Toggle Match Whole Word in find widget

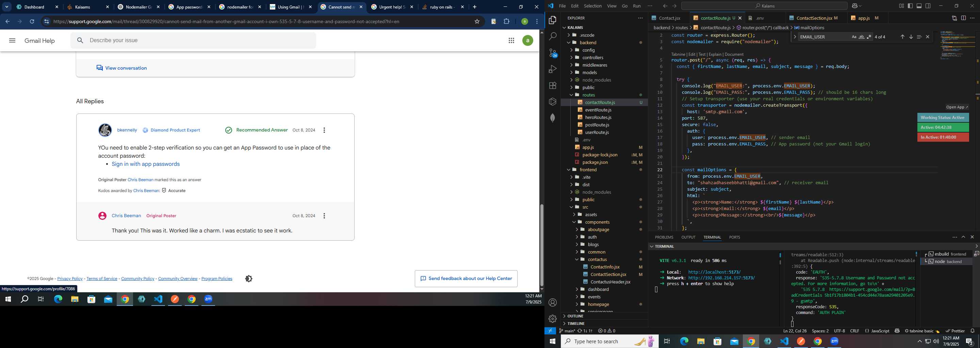(862, 37)
